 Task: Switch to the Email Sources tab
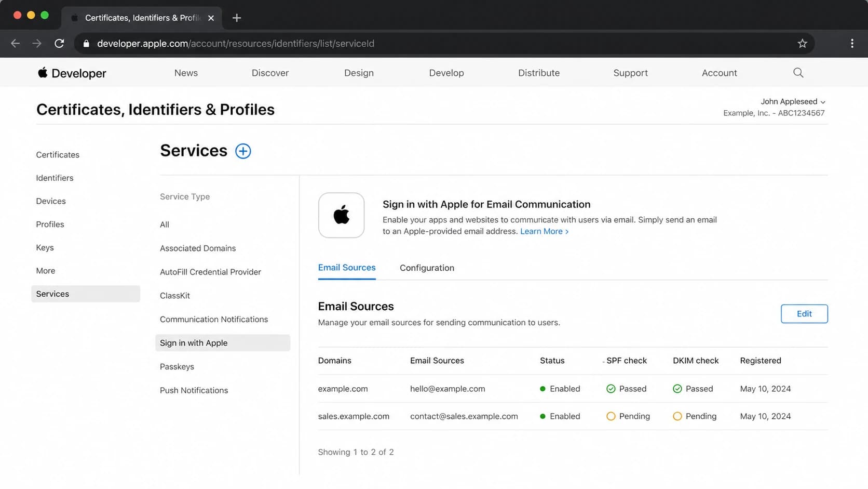tap(347, 268)
